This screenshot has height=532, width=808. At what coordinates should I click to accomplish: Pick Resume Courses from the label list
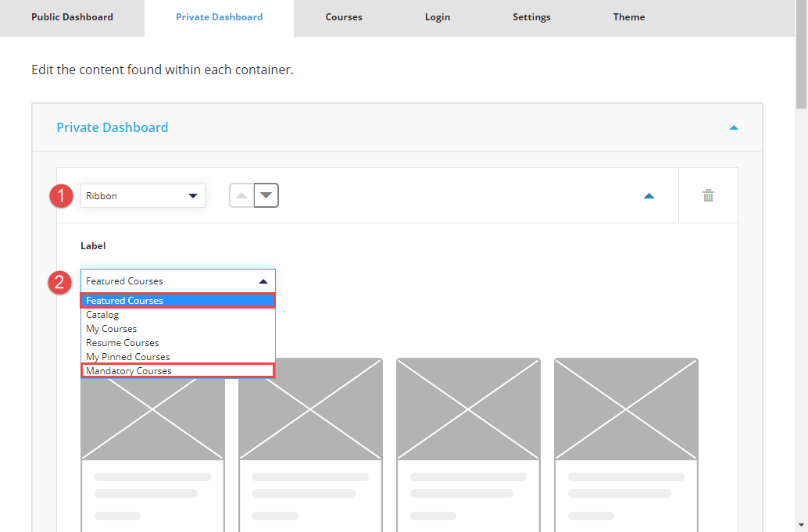[x=178, y=343]
